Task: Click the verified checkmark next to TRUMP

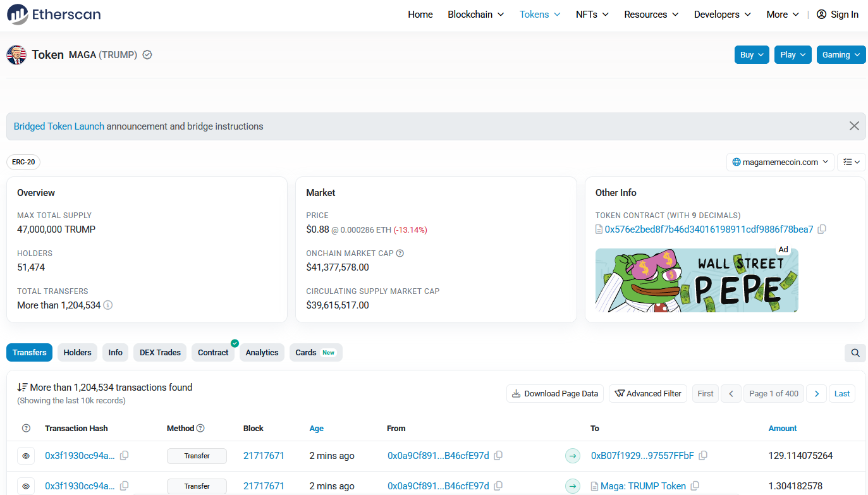Action: 147,55
